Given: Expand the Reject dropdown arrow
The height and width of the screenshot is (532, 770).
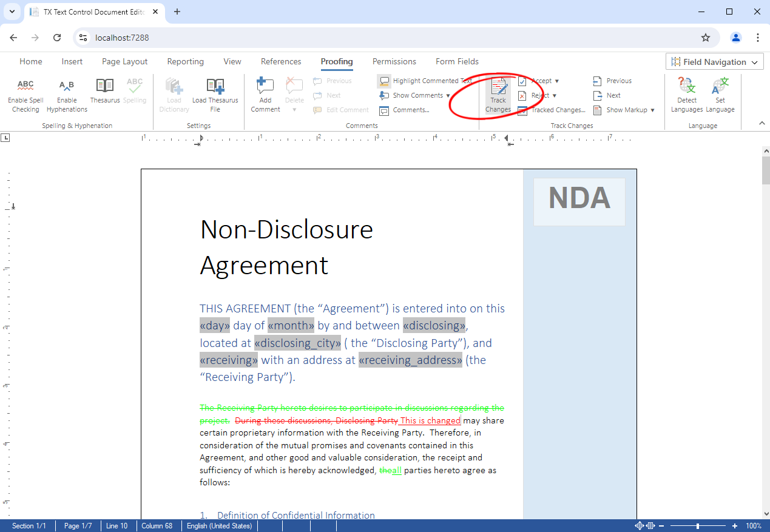Looking at the screenshot, I should [555, 95].
